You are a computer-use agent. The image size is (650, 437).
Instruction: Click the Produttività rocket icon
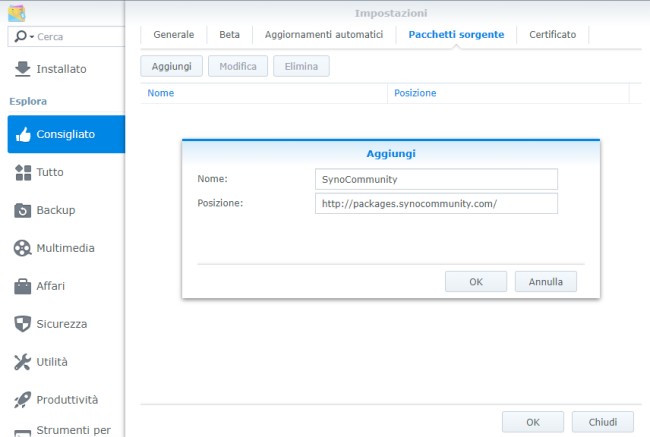(x=22, y=400)
